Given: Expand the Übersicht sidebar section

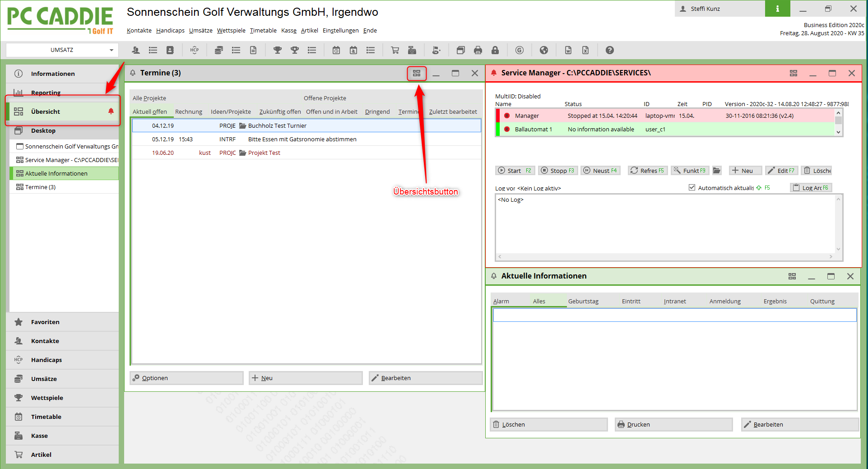Looking at the screenshot, I should click(x=62, y=111).
